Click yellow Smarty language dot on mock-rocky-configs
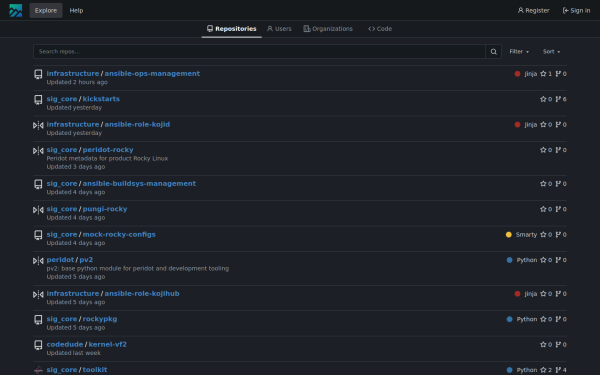This screenshot has width=600, height=375. (509, 235)
